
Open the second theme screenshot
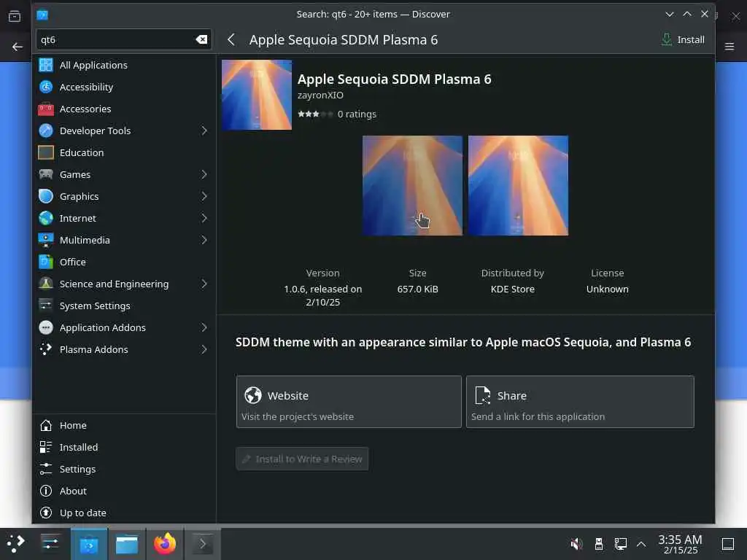click(518, 186)
